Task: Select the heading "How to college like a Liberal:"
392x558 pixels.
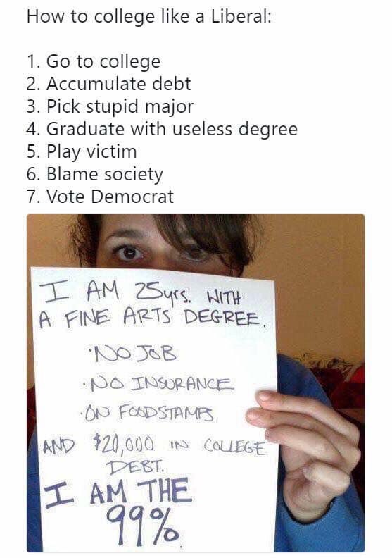Action: pyautogui.click(x=149, y=17)
